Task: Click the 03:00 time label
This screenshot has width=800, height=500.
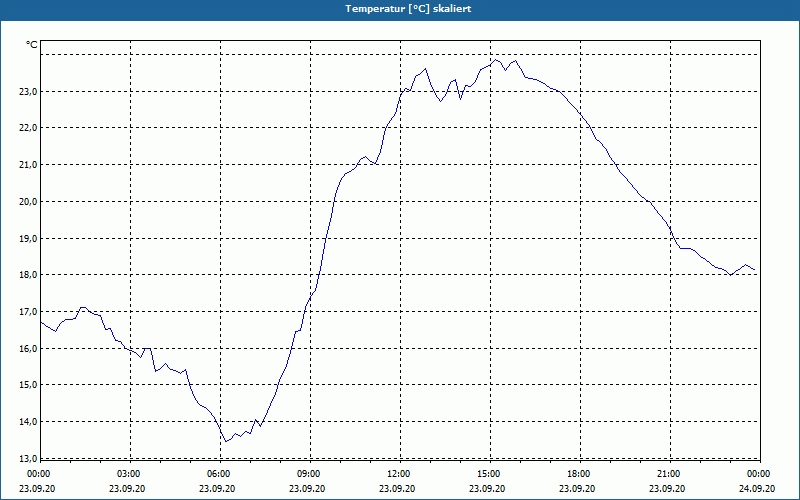Action: [x=128, y=474]
